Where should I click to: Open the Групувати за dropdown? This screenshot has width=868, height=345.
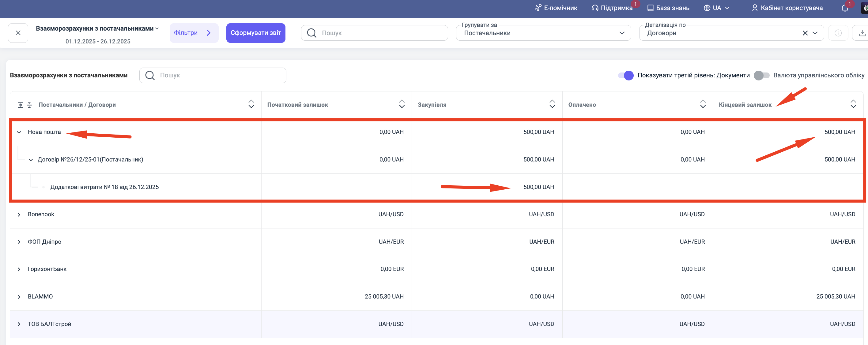coord(543,33)
